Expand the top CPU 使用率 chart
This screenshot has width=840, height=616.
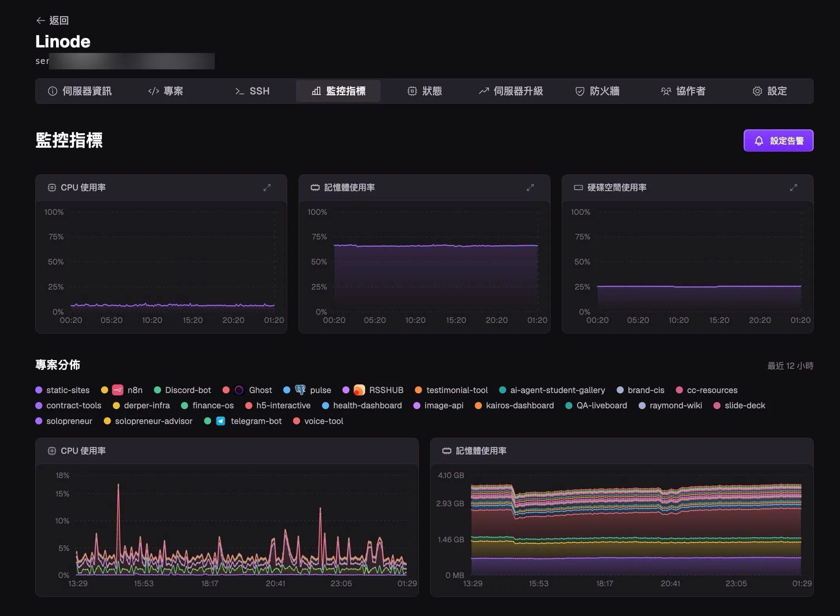point(267,187)
